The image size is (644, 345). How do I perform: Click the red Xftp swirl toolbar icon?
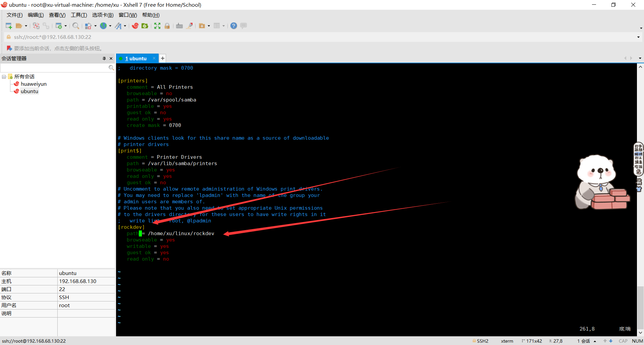point(135,26)
